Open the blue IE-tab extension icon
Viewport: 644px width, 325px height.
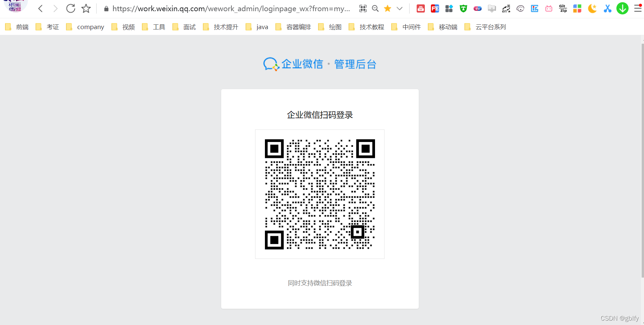[x=535, y=8]
